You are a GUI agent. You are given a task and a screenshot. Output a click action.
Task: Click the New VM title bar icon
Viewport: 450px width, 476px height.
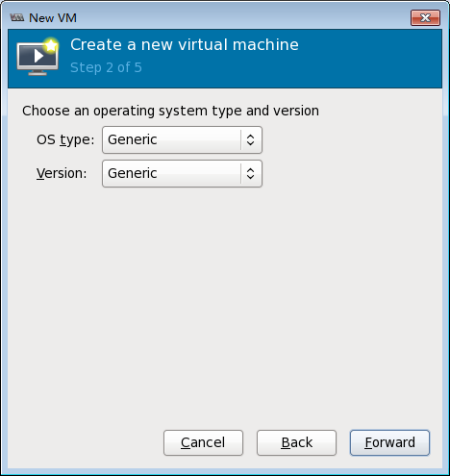coord(17,17)
